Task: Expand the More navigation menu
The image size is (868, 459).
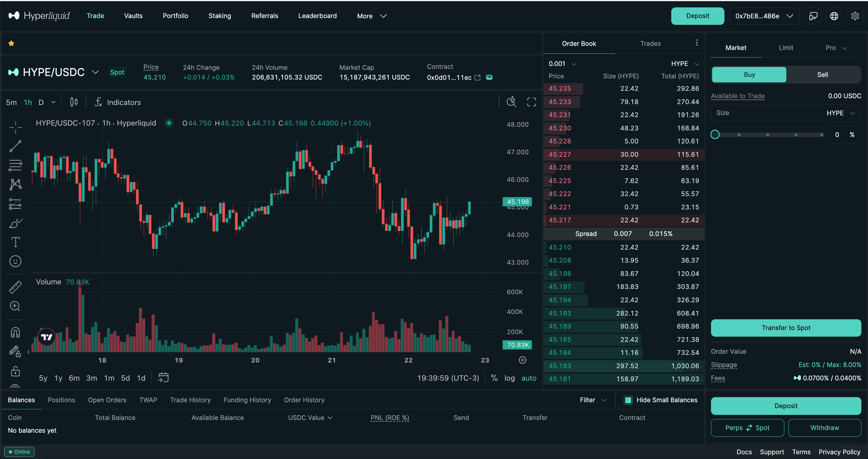Action: coord(371,16)
